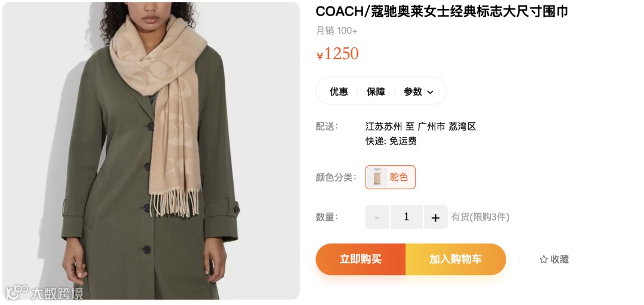Click the delivery address 广州市 荔湾区
The image size is (644, 305).
[x=447, y=126]
